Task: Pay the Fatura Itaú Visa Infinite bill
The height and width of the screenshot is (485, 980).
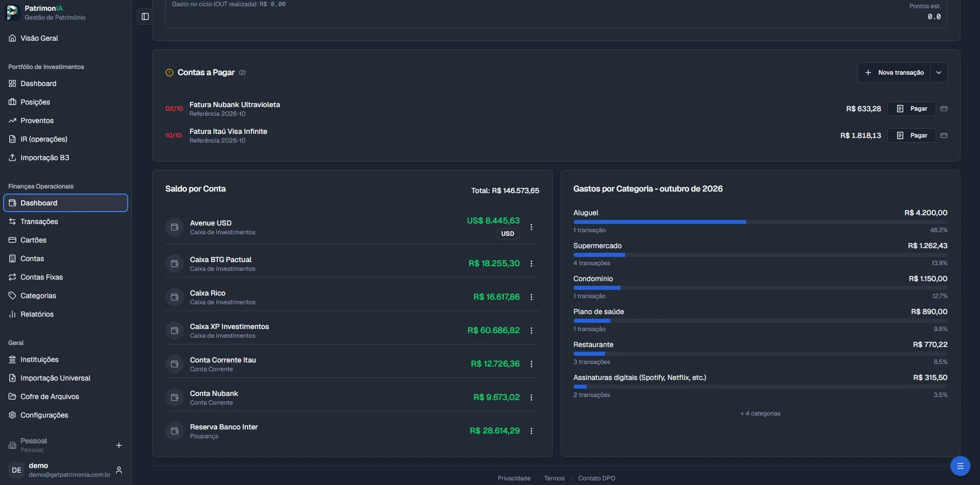Action: [912, 135]
